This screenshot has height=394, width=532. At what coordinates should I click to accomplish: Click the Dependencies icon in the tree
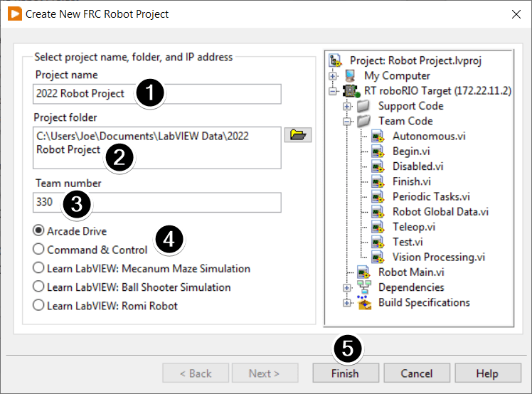point(363,287)
